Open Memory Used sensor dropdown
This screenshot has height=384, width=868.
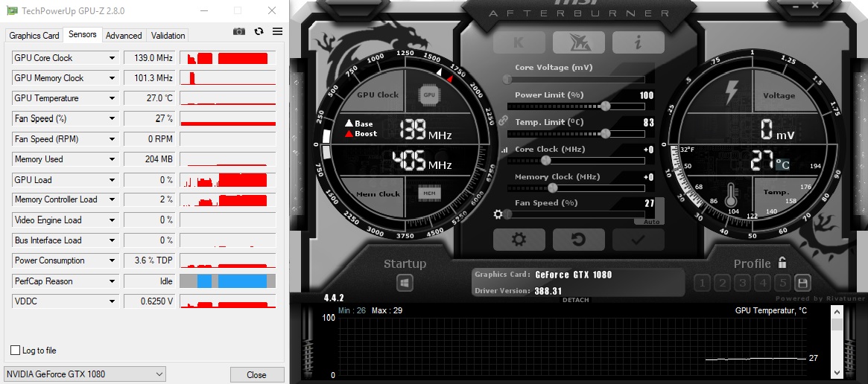[113, 159]
